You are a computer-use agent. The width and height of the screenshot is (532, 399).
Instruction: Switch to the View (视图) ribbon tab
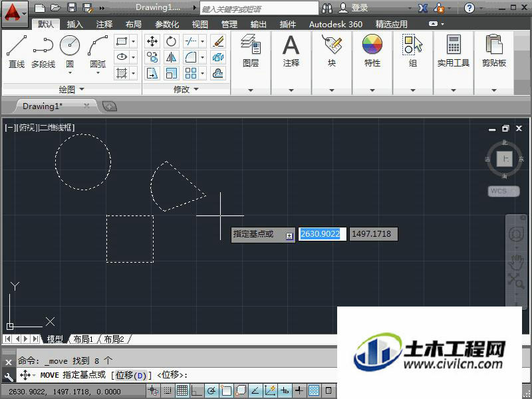200,24
